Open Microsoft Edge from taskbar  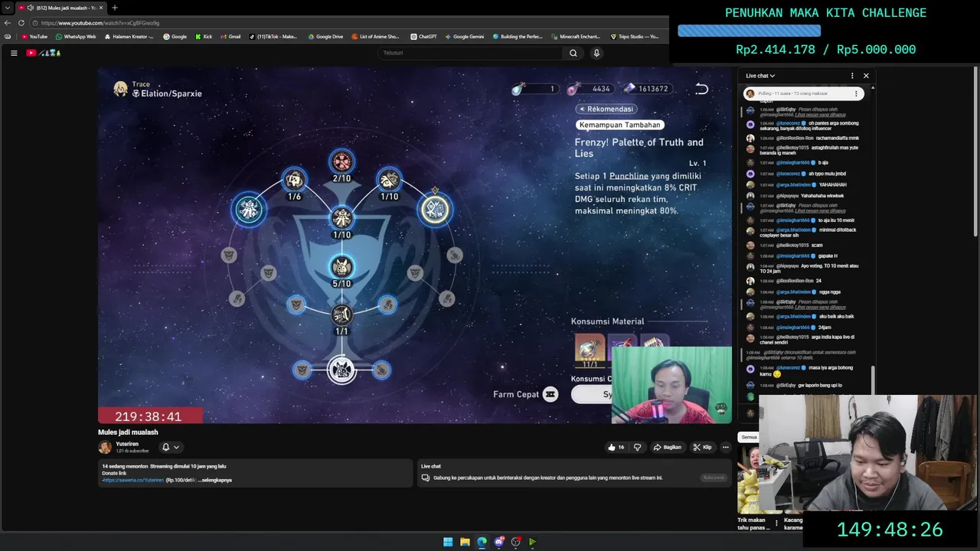[x=482, y=542]
